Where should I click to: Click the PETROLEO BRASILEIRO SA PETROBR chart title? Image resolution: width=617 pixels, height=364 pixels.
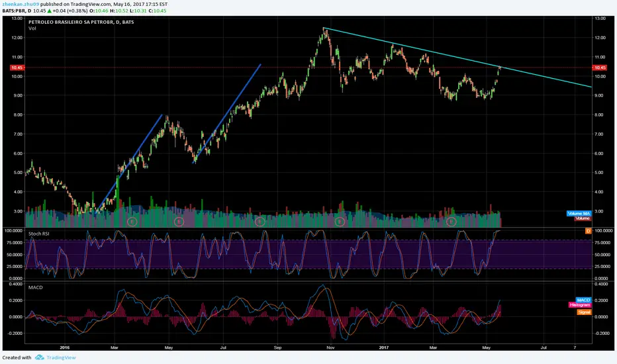[x=81, y=22]
